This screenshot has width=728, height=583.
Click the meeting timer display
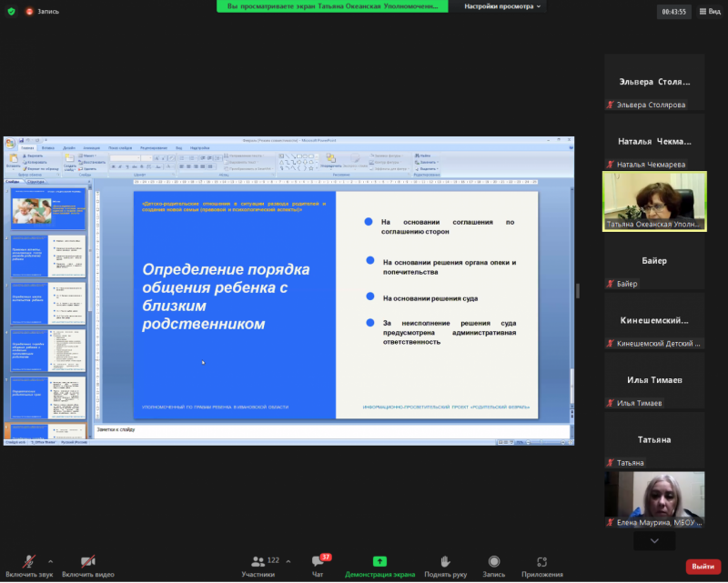[673, 12]
